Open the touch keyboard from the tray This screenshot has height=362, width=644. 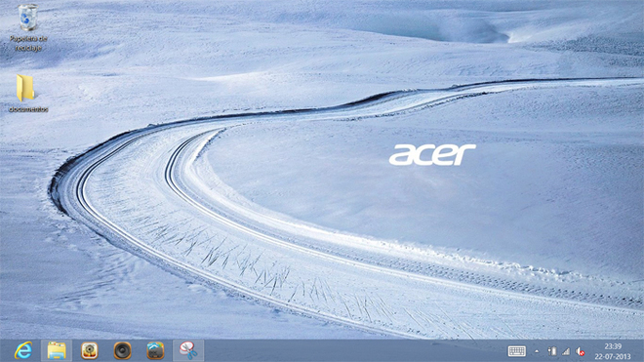tap(517, 351)
